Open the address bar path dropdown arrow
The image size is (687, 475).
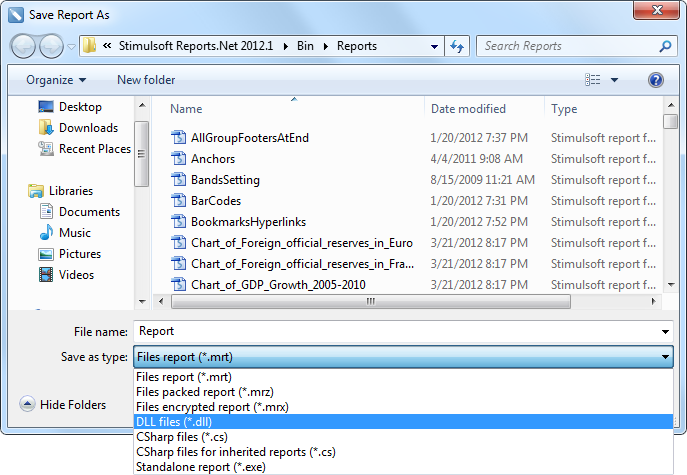point(433,46)
